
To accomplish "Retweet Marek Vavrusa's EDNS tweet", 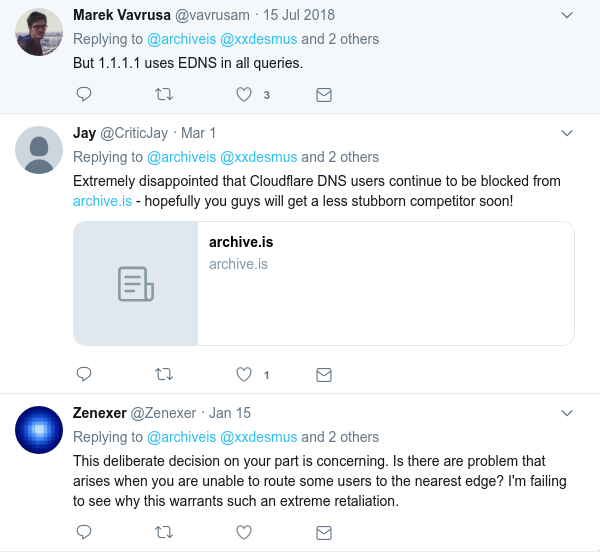I will [164, 94].
